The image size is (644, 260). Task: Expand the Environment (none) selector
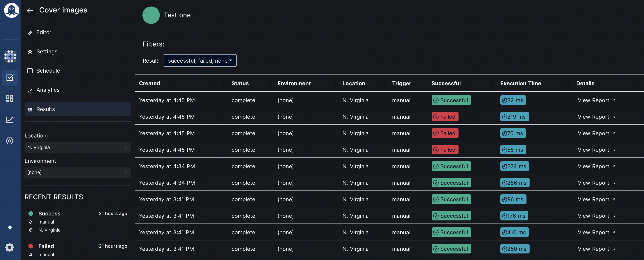(x=78, y=172)
